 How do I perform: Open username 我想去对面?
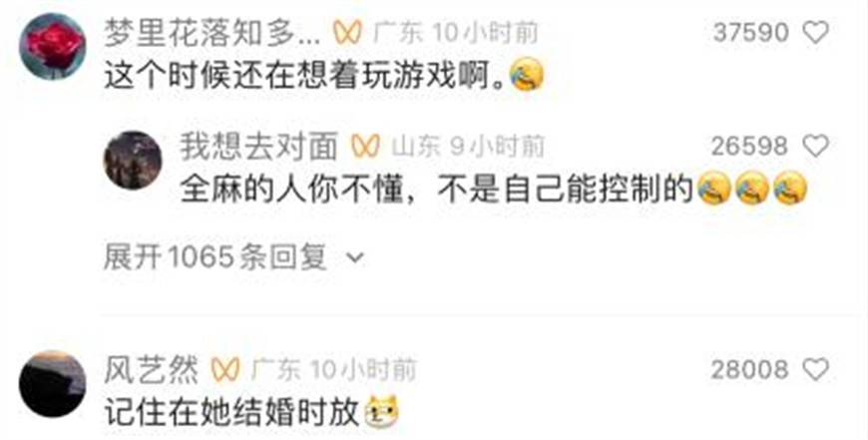tap(258, 147)
